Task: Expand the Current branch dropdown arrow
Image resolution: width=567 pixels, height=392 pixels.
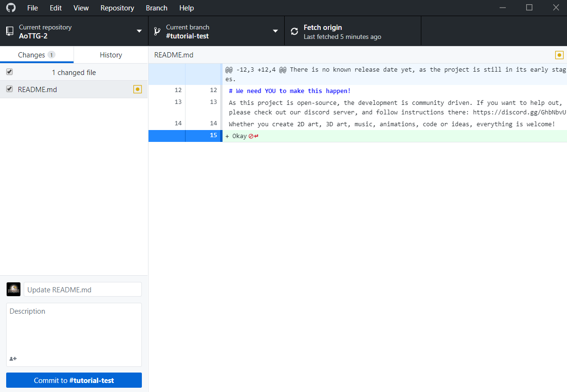Action: [x=276, y=31]
